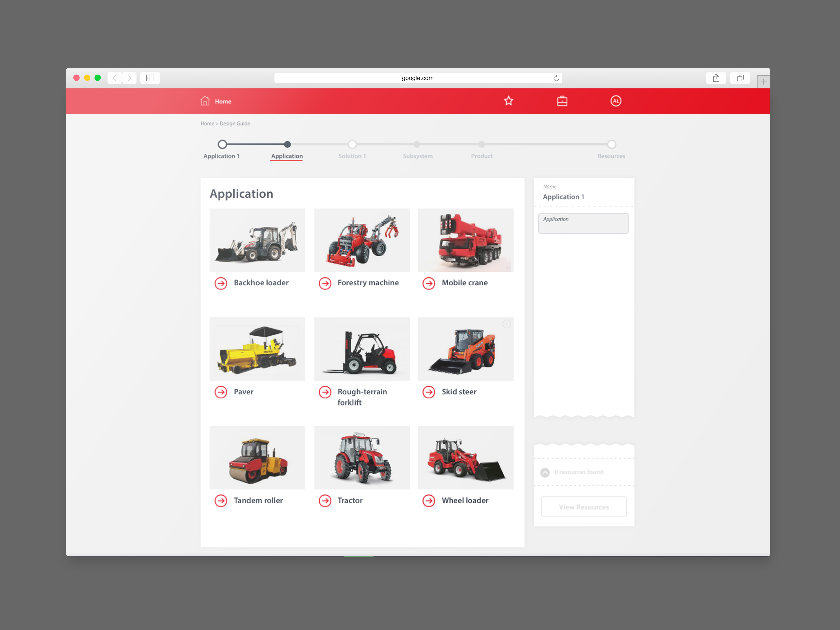Click the arrow icon next to Skid steer
This screenshot has height=630, width=840.
(429, 392)
